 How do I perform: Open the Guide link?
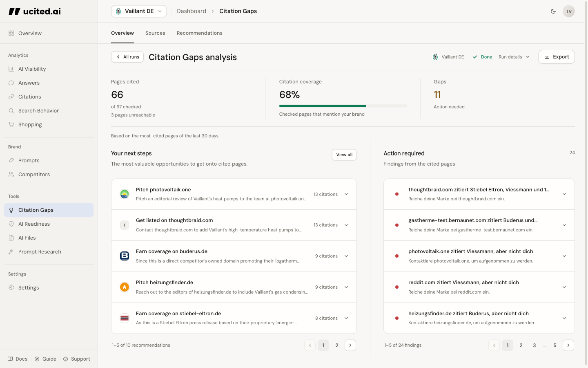(45, 359)
